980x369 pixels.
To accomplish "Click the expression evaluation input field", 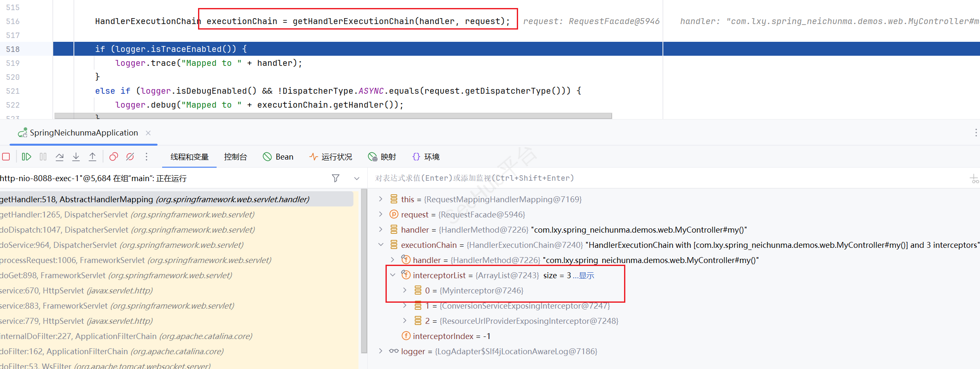I will click(633, 178).
